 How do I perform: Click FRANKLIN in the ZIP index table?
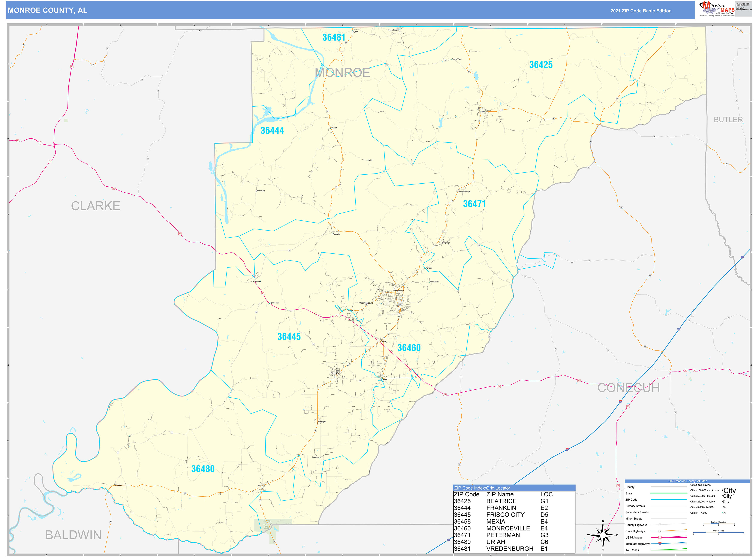tap(501, 508)
